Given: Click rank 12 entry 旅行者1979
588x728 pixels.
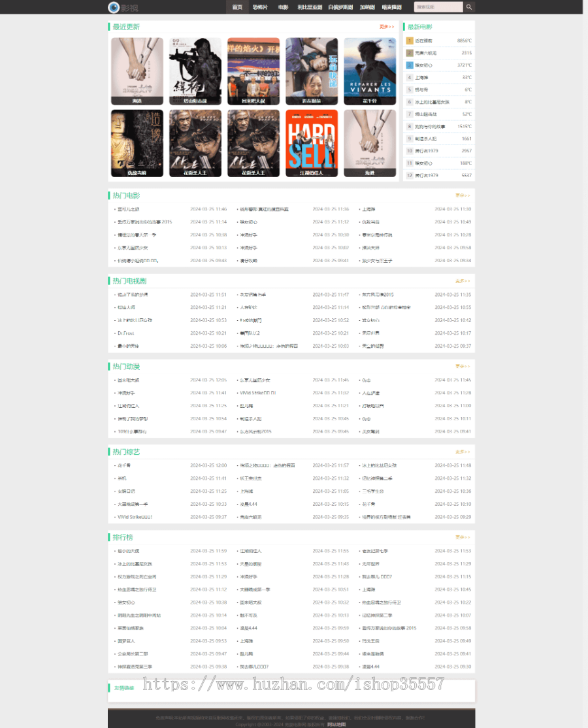Looking at the screenshot, I should tap(427, 176).
